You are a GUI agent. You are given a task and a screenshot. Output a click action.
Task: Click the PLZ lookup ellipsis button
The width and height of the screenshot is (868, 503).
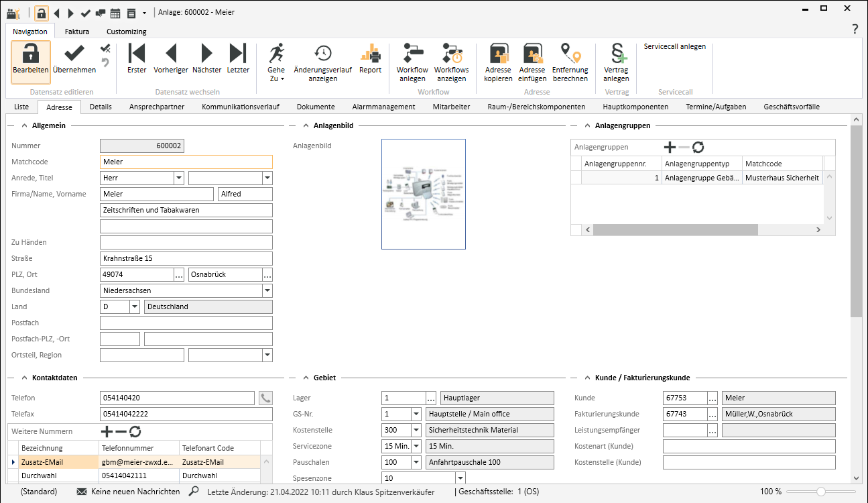(179, 274)
